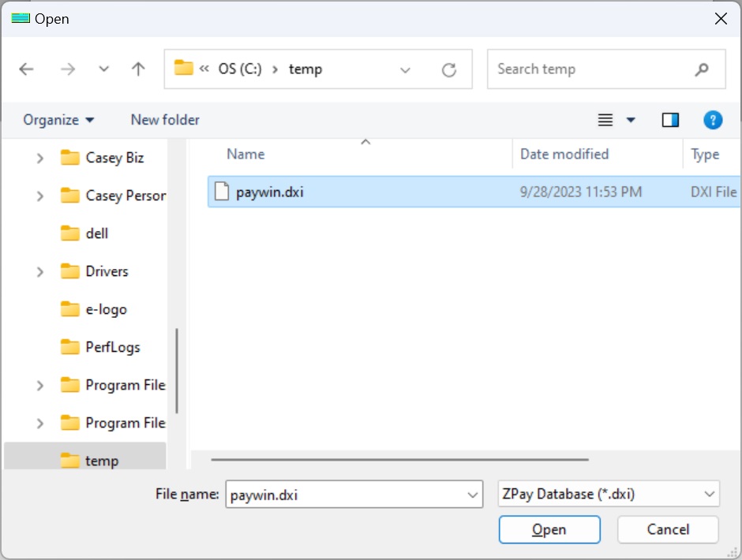Cancel the Open dialog
The image size is (742, 560).
(x=667, y=529)
